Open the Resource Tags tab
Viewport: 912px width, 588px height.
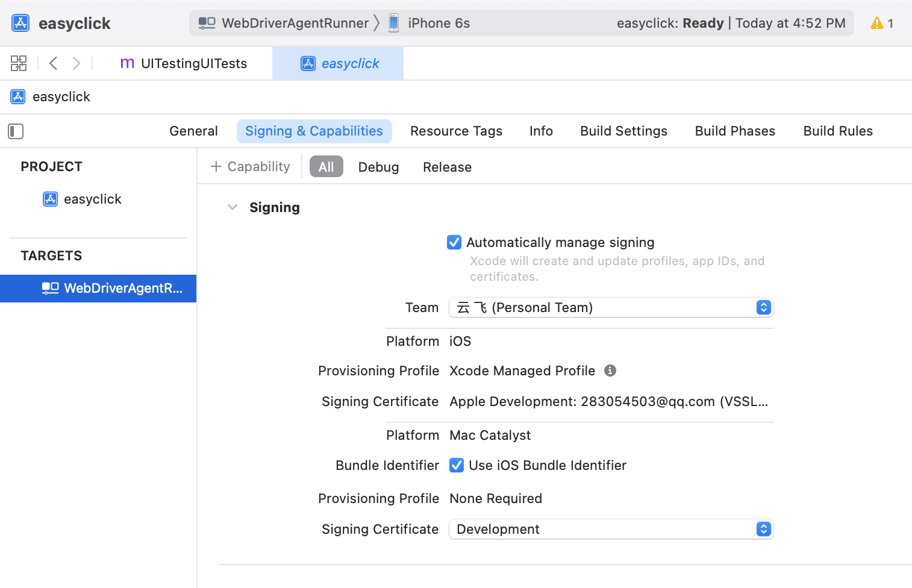456,131
